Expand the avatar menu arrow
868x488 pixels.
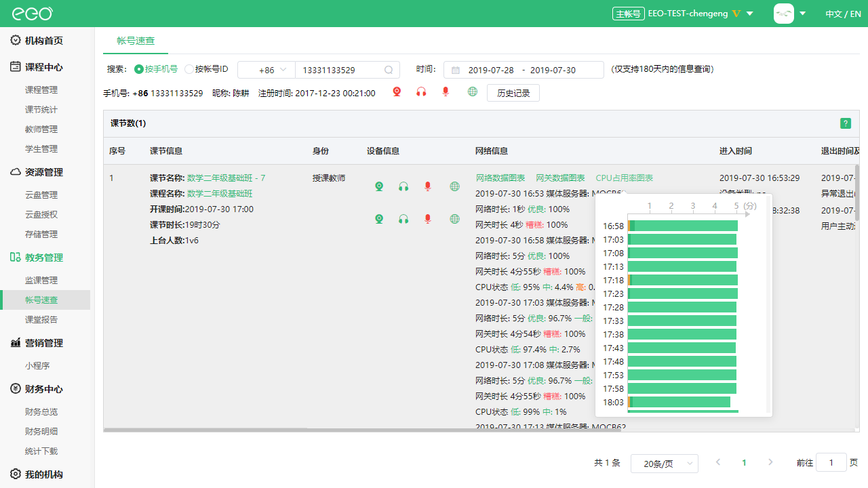pyautogui.click(x=803, y=14)
